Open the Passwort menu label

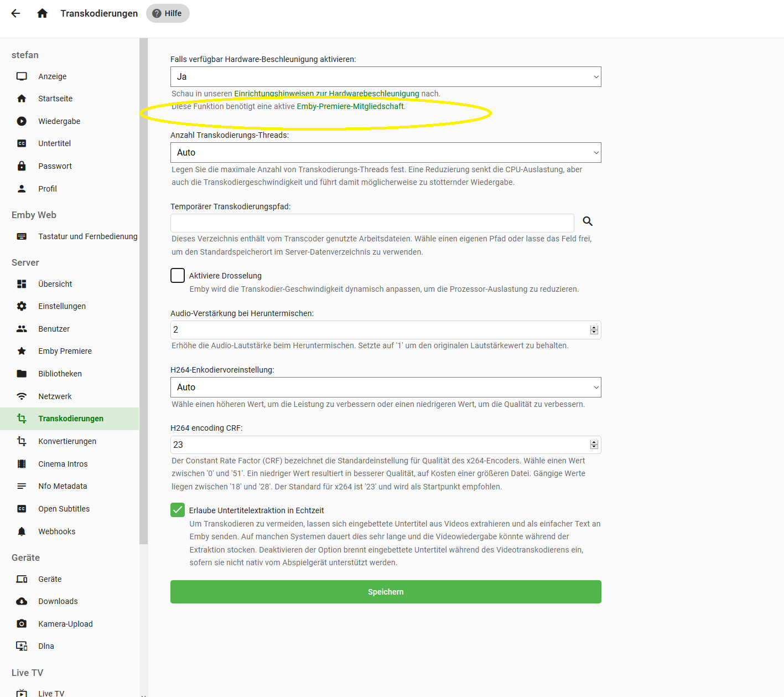pos(55,166)
